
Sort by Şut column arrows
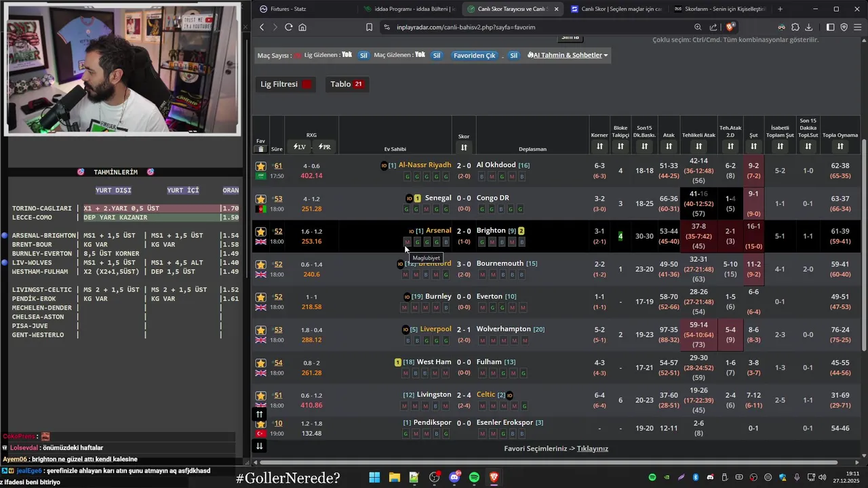click(753, 146)
